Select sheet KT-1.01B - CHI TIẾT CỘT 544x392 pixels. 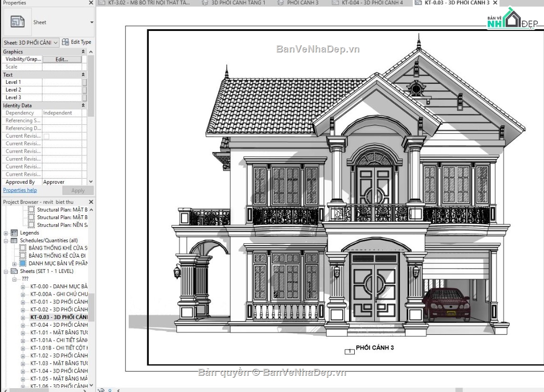(x=59, y=348)
